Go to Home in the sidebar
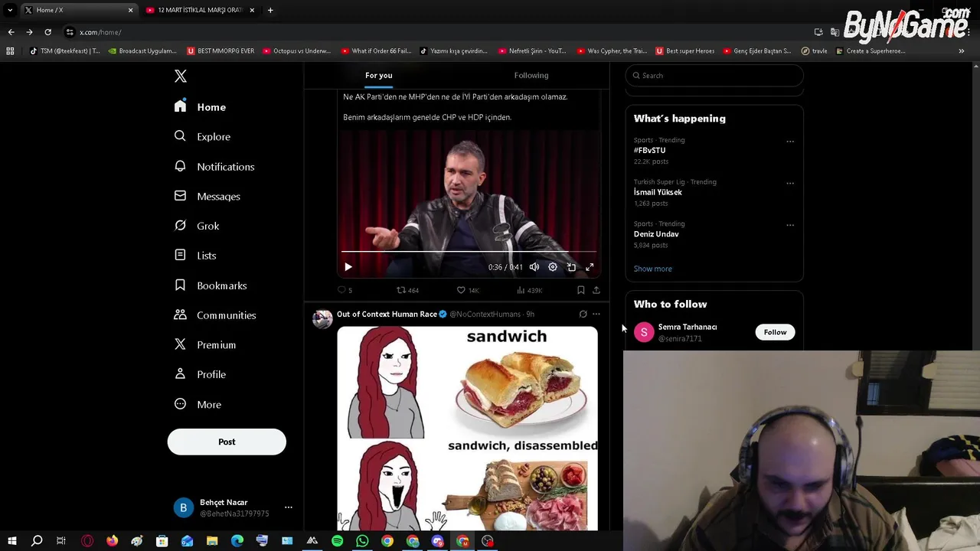This screenshot has height=551, width=980. (200, 107)
